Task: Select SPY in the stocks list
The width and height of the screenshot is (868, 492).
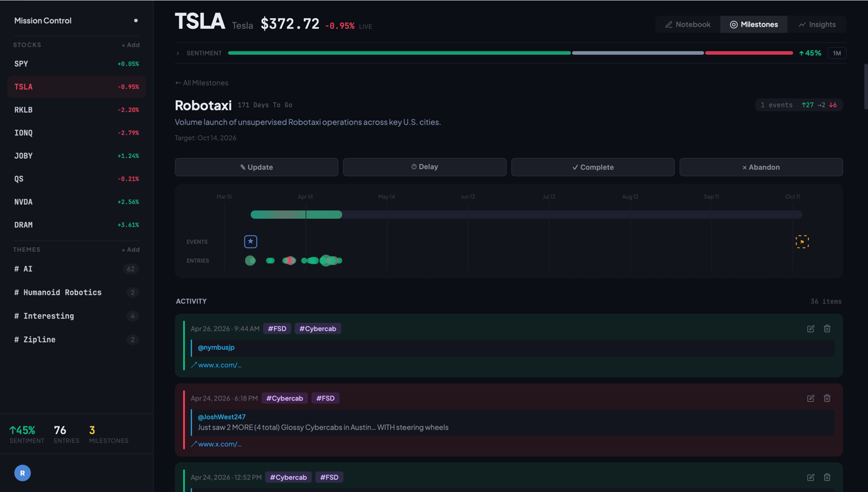Action: (x=76, y=64)
